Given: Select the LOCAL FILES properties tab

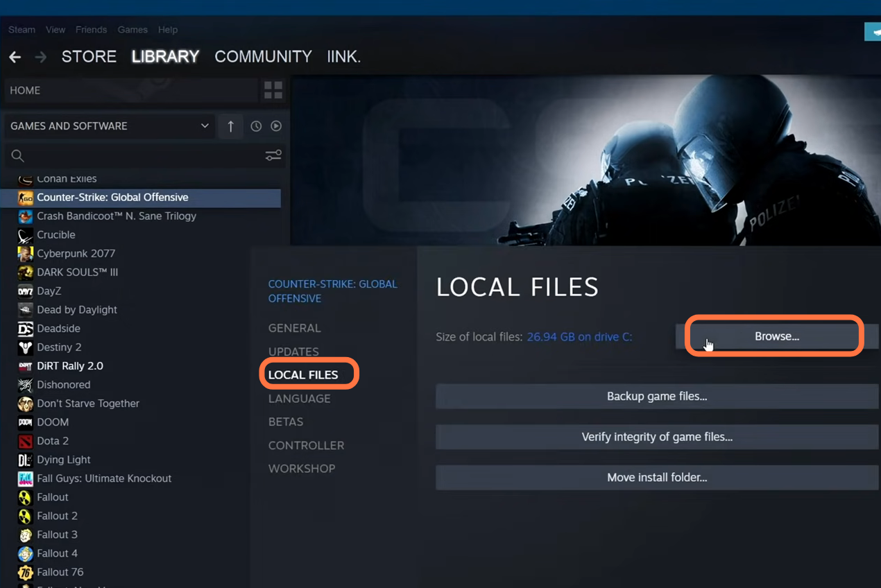Looking at the screenshot, I should [x=303, y=374].
